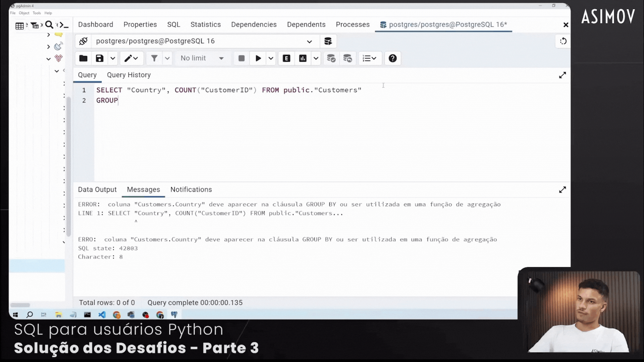Switch to the SQL tab
The height and width of the screenshot is (362, 644).
pyautogui.click(x=174, y=24)
